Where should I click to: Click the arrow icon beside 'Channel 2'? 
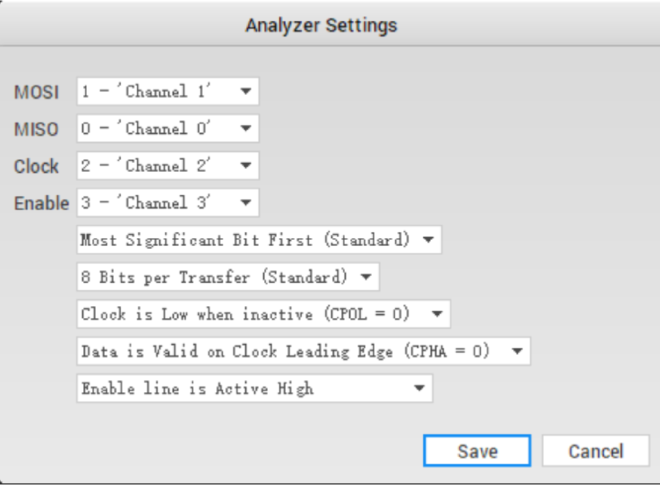245,166
